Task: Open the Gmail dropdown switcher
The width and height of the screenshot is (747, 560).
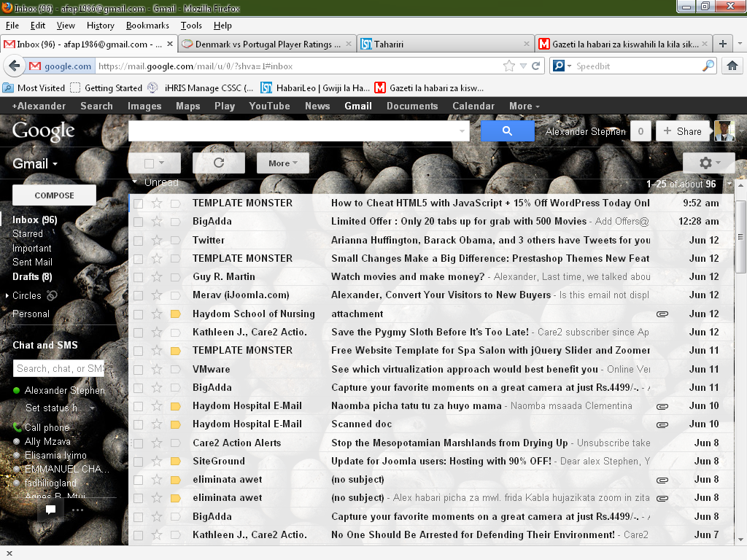Action: [x=35, y=164]
